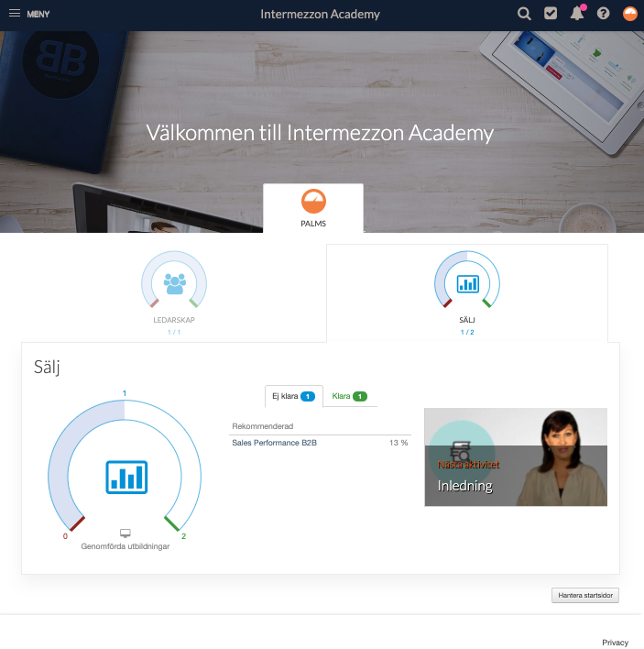Open the Nästa aktivitet Inledning video thumbnail
The image size is (644, 649).
point(516,456)
